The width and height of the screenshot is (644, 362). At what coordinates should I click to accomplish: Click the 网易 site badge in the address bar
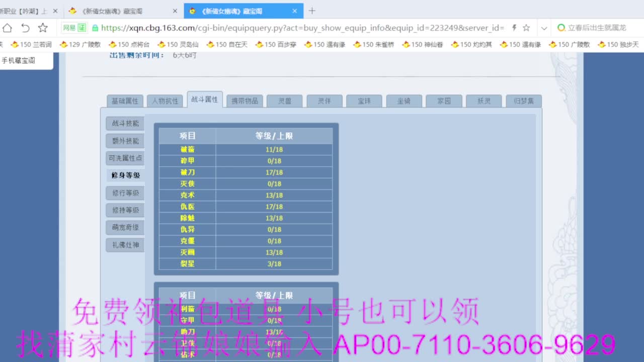coord(68,28)
